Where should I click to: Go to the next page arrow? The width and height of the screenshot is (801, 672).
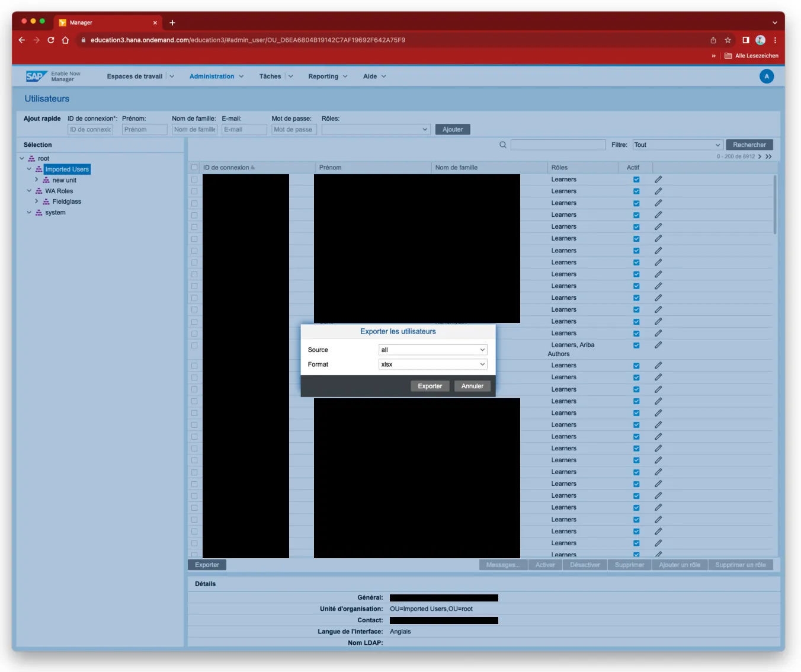(x=760, y=156)
